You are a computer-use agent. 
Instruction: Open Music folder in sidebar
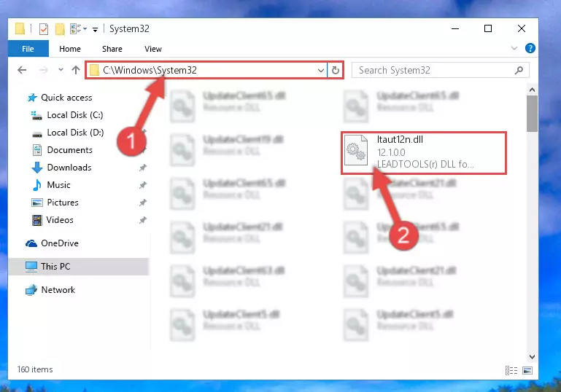point(58,185)
